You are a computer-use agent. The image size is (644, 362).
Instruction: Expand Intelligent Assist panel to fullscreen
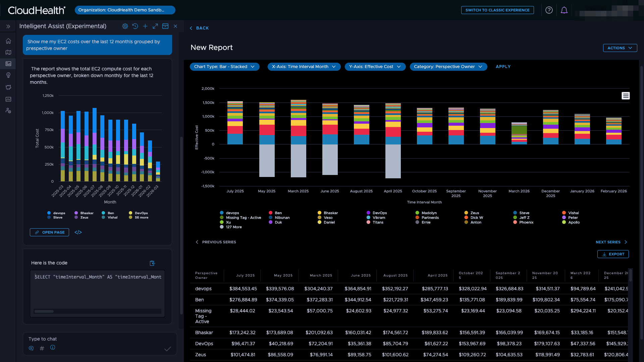155,26
